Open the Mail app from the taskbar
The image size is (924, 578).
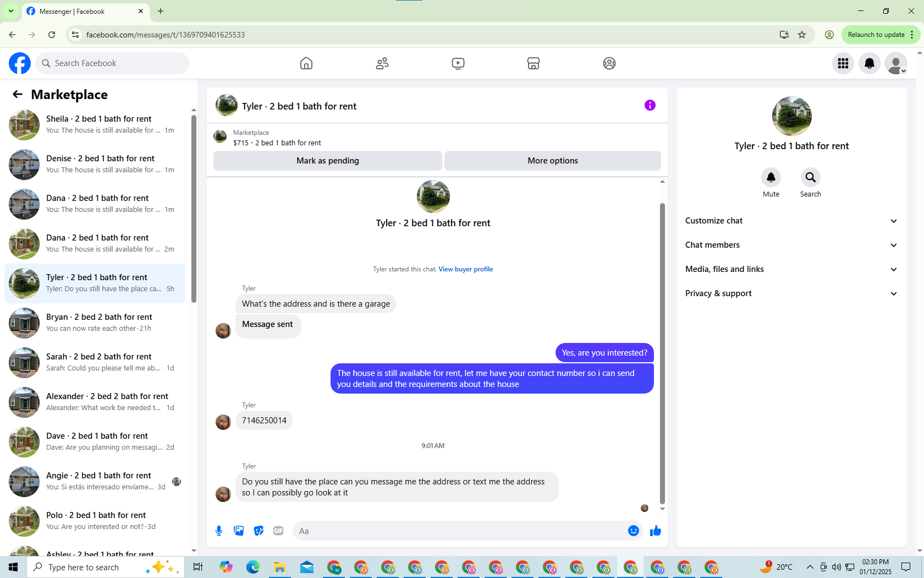(x=307, y=567)
